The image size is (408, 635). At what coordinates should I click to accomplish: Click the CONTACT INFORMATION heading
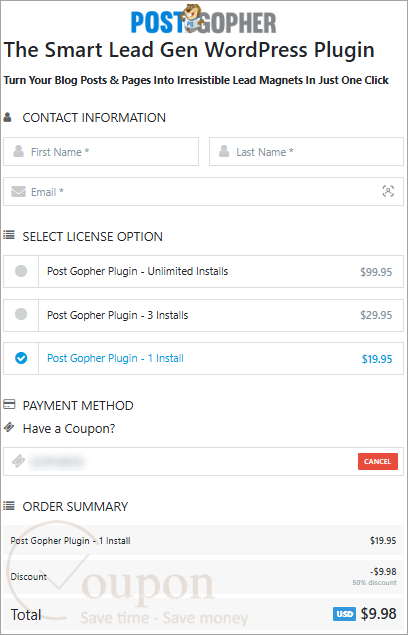click(x=94, y=117)
